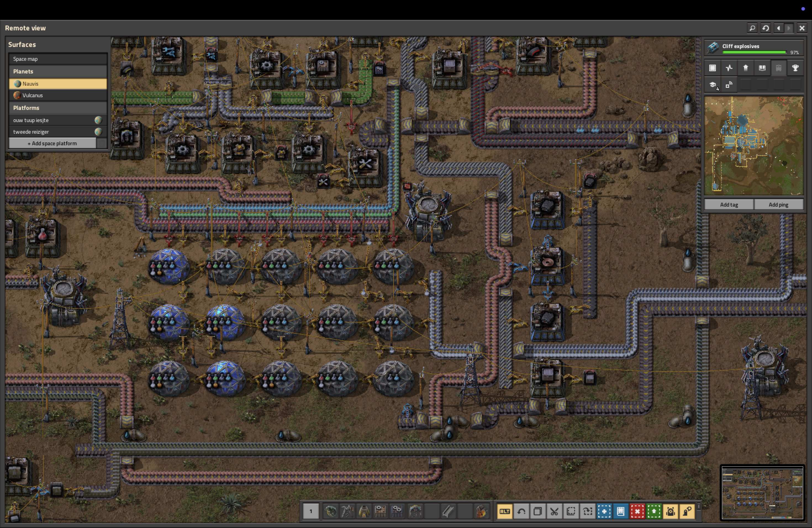Select the Nauvis planet

pos(58,84)
